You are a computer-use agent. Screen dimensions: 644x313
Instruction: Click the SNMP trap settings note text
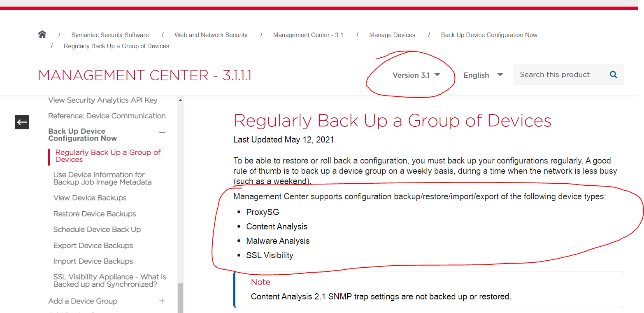tap(381, 297)
